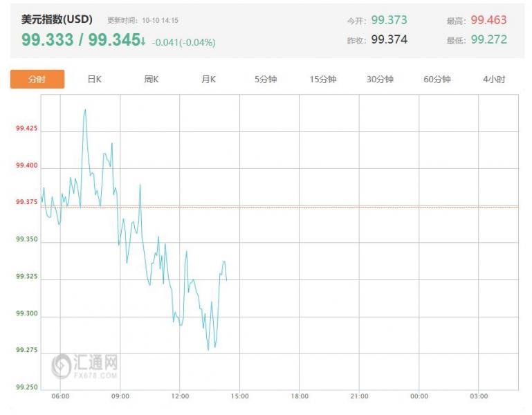
Task: Click the 99.333 / 99.345 quote price
Action: coord(81,40)
